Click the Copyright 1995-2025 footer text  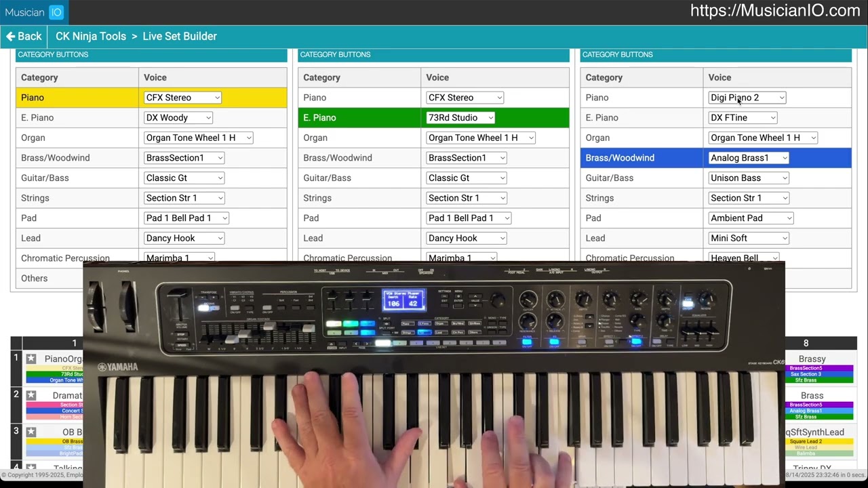[42, 476]
